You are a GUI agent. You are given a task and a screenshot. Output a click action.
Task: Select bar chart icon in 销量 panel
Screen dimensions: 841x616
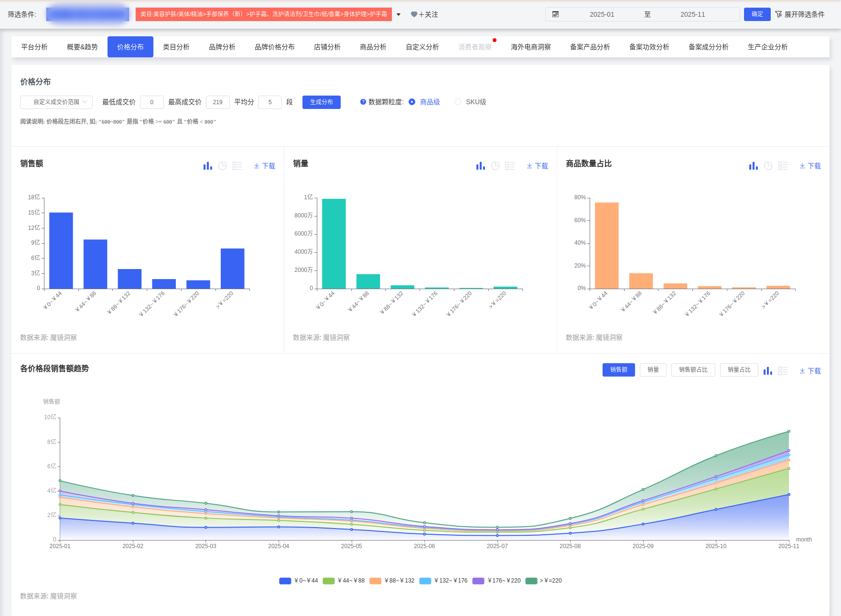480,166
